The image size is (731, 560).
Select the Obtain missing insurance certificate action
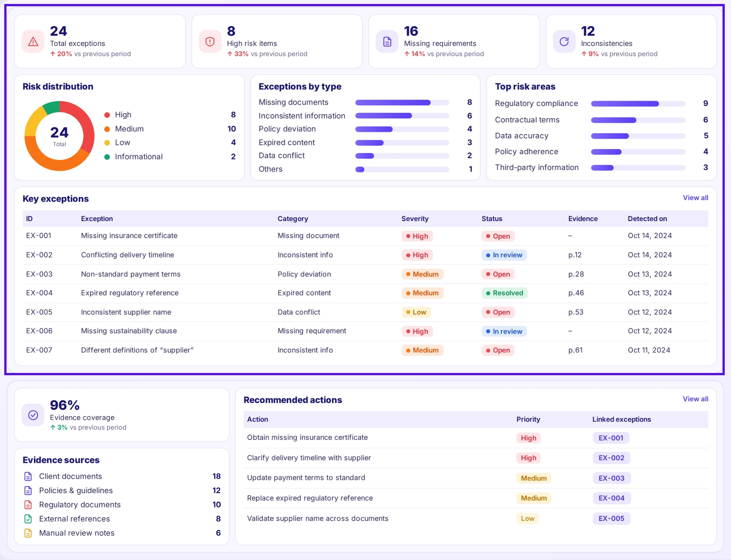307,437
